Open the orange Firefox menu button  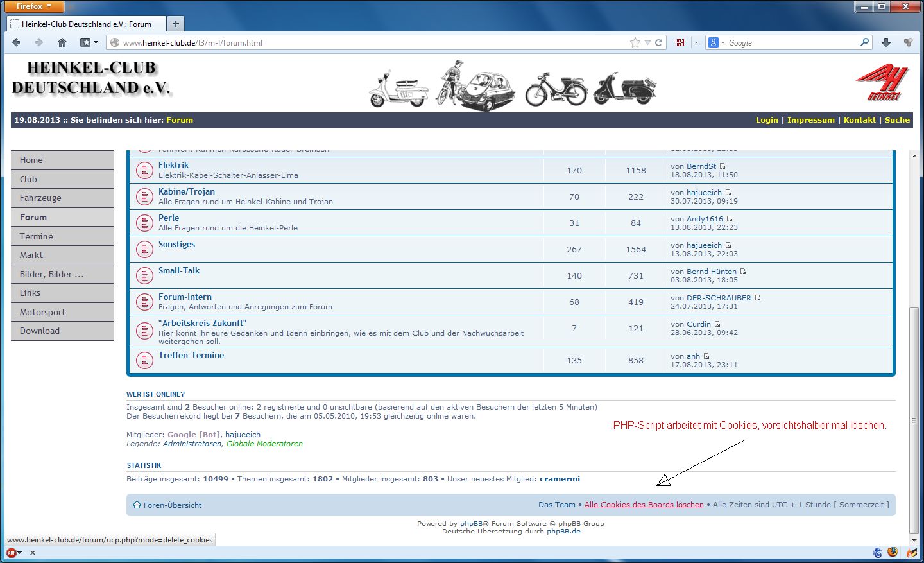click(34, 6)
